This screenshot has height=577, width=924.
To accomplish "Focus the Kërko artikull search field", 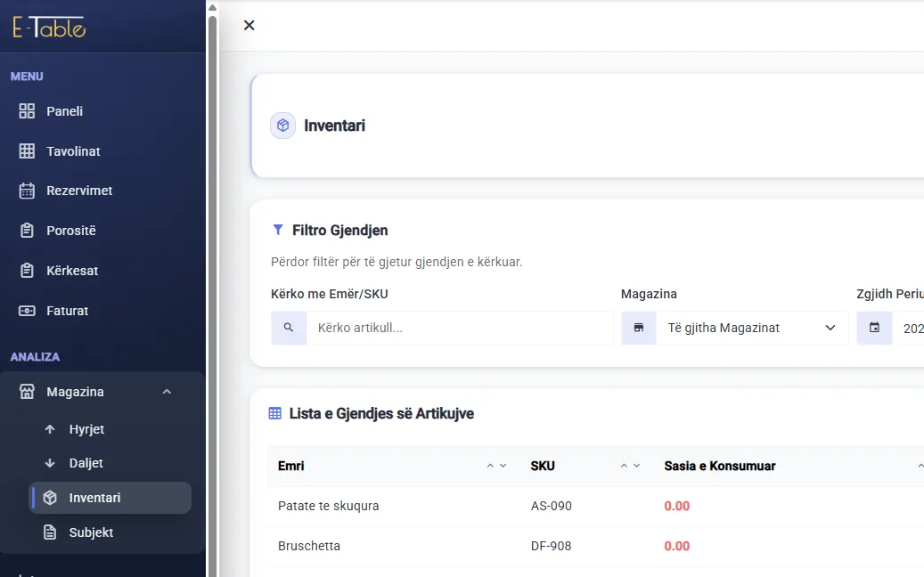I will 460,328.
